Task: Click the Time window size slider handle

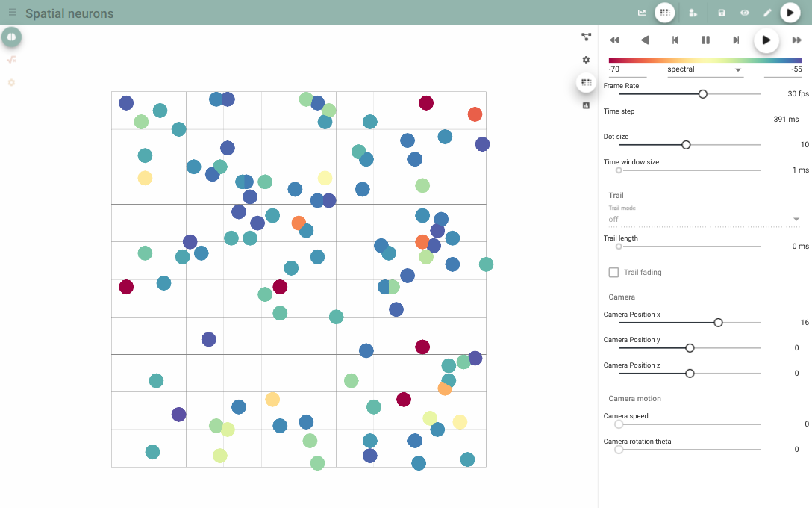Action: pos(618,170)
